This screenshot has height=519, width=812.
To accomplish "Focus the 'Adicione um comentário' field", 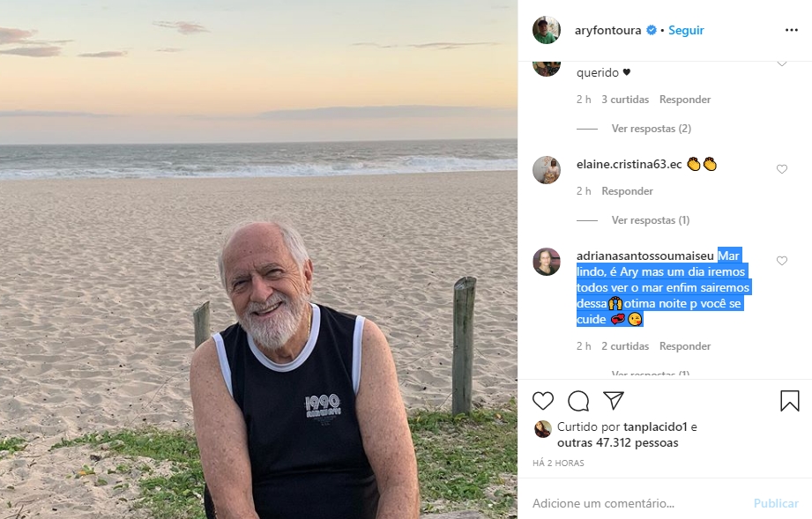I will pyautogui.click(x=635, y=503).
